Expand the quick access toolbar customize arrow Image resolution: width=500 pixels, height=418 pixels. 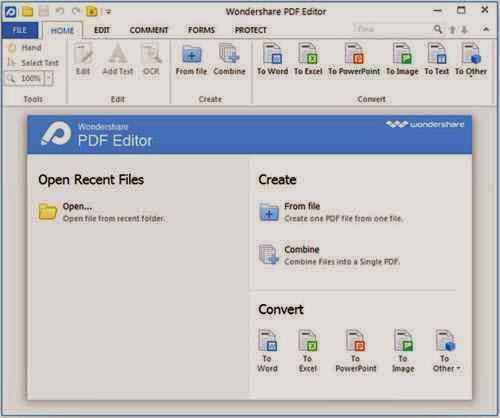click(x=108, y=12)
